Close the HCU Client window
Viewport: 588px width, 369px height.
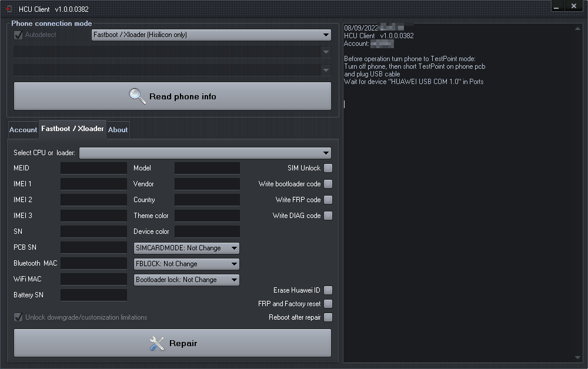[x=574, y=6]
